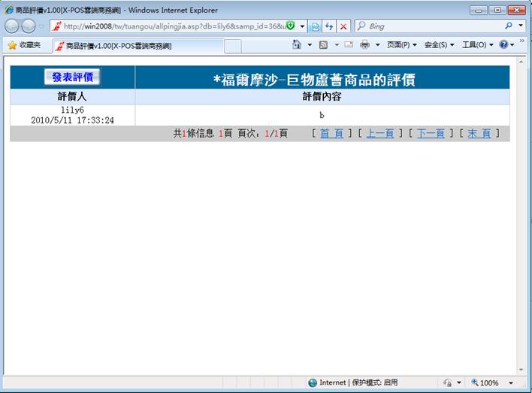This screenshot has height=393, width=532.
Task: Click the Home icon in command bar
Action: pyautogui.click(x=297, y=45)
